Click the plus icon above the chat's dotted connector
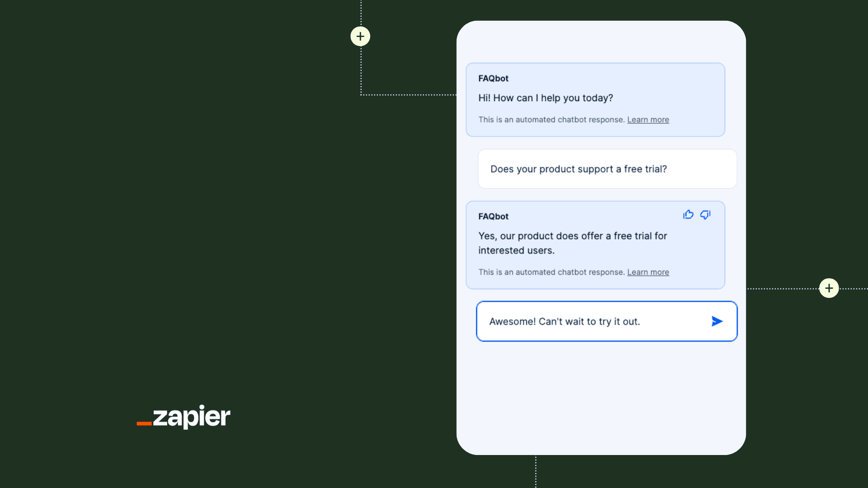The height and width of the screenshot is (488, 868). click(360, 37)
